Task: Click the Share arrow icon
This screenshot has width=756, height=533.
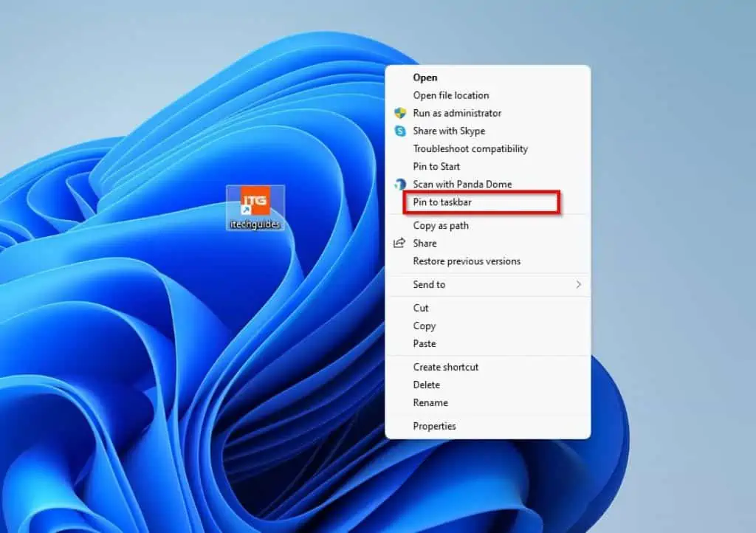Action: (x=399, y=243)
